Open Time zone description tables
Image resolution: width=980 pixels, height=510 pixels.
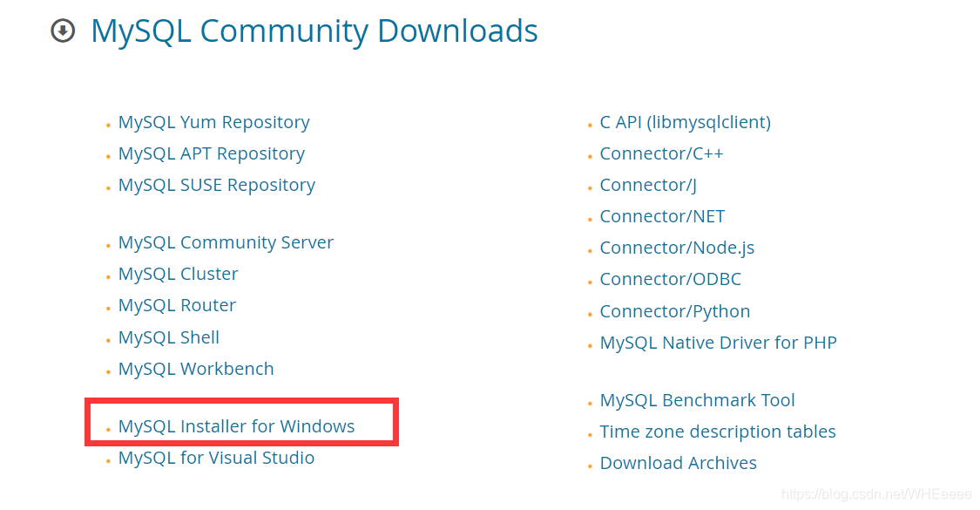(x=718, y=432)
